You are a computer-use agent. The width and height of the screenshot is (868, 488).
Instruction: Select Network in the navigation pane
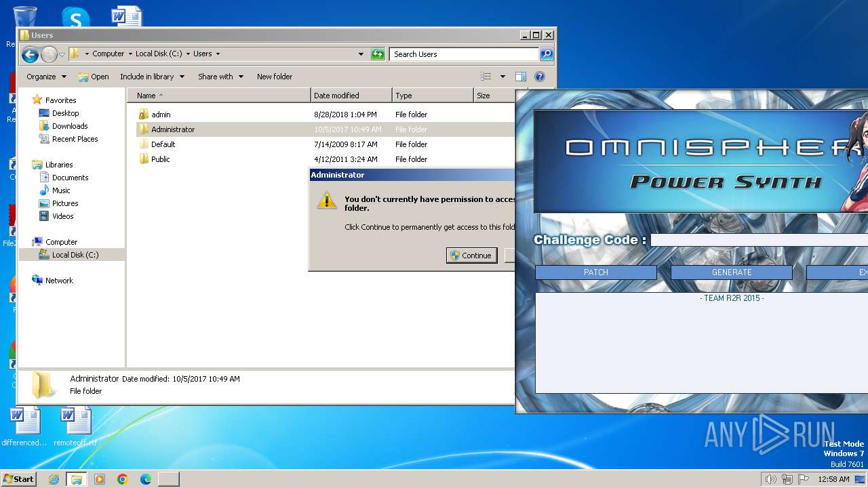coord(59,281)
